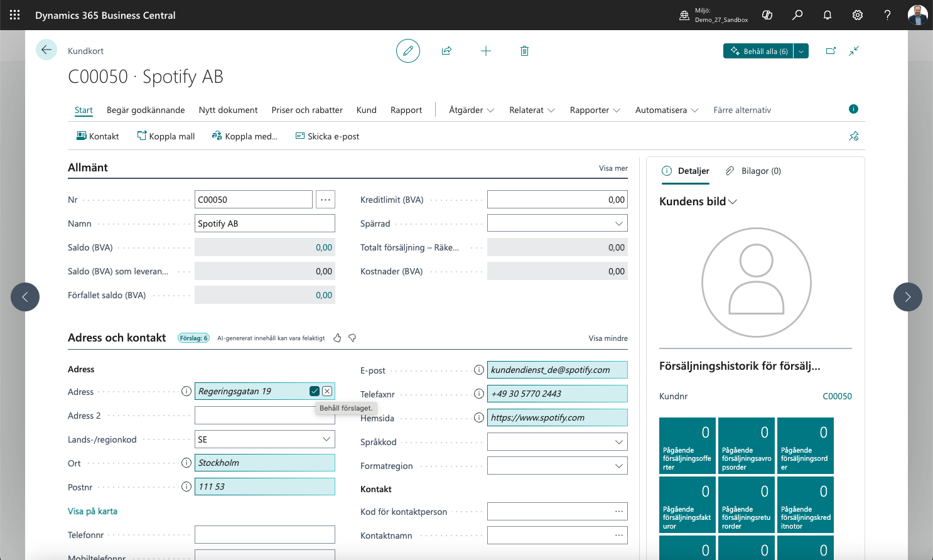Reject the suggested Adress value

[327, 391]
